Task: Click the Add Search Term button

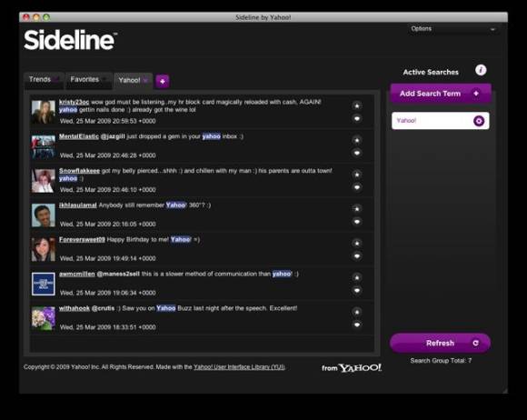Action: pyautogui.click(x=441, y=94)
